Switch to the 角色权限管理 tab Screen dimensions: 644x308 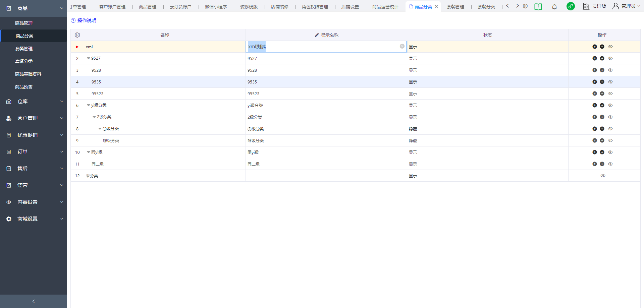coord(315,7)
